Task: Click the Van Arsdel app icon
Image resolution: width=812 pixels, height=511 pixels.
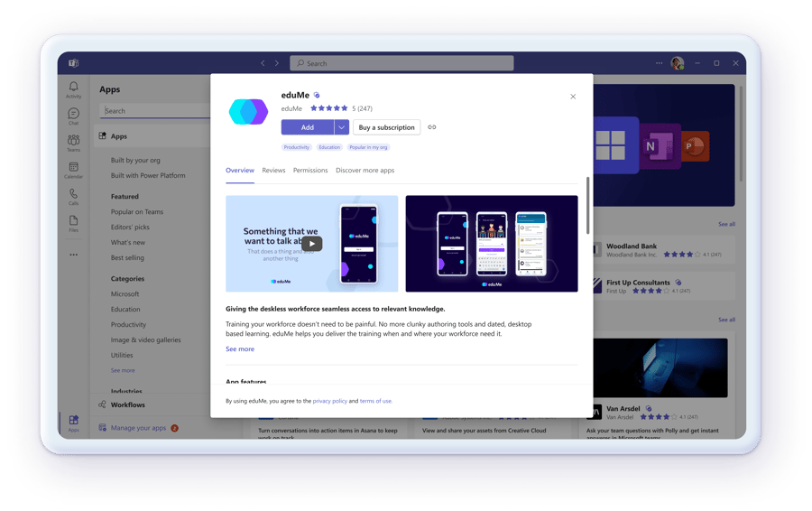Action: (x=597, y=412)
